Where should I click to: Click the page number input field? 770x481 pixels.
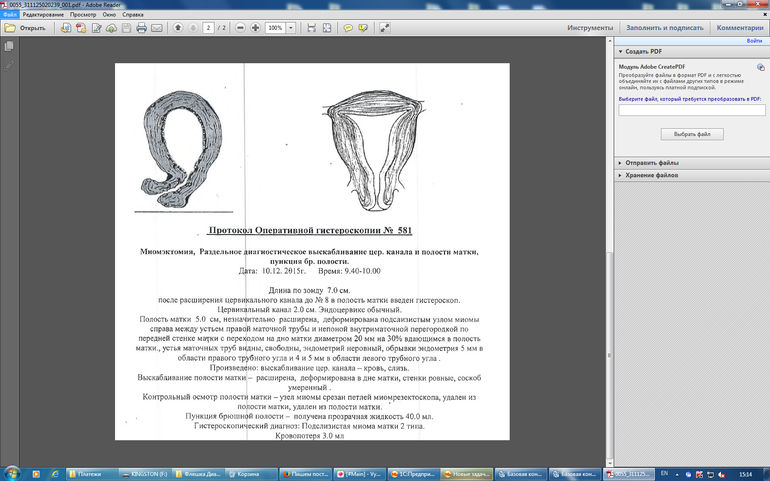click(209, 28)
